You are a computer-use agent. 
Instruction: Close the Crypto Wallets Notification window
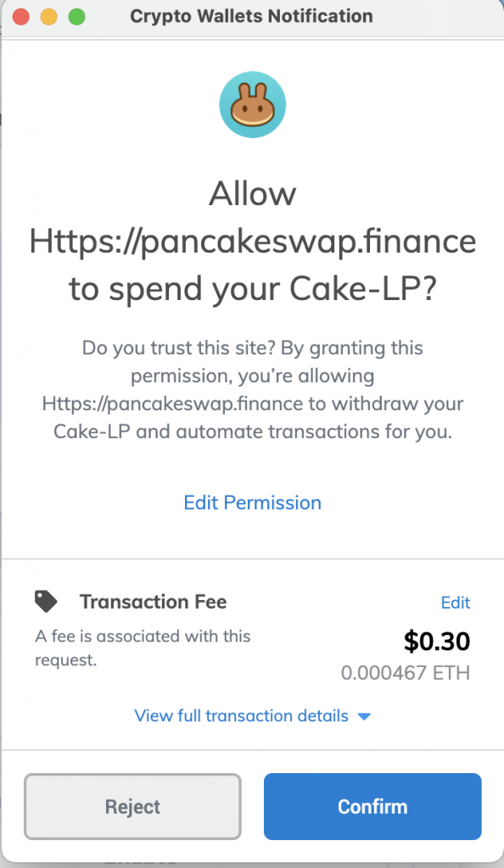[x=21, y=17]
